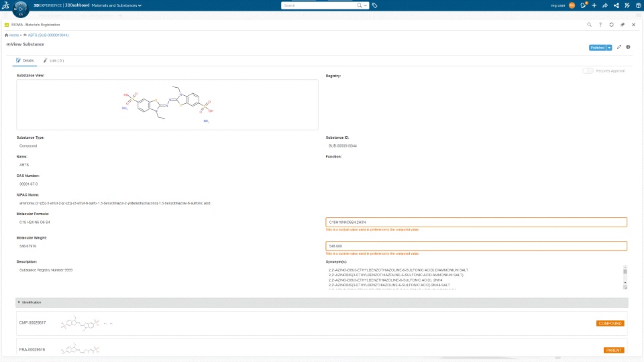Click the widget search magnifier icon
The image size is (644, 362).
[590, 25]
